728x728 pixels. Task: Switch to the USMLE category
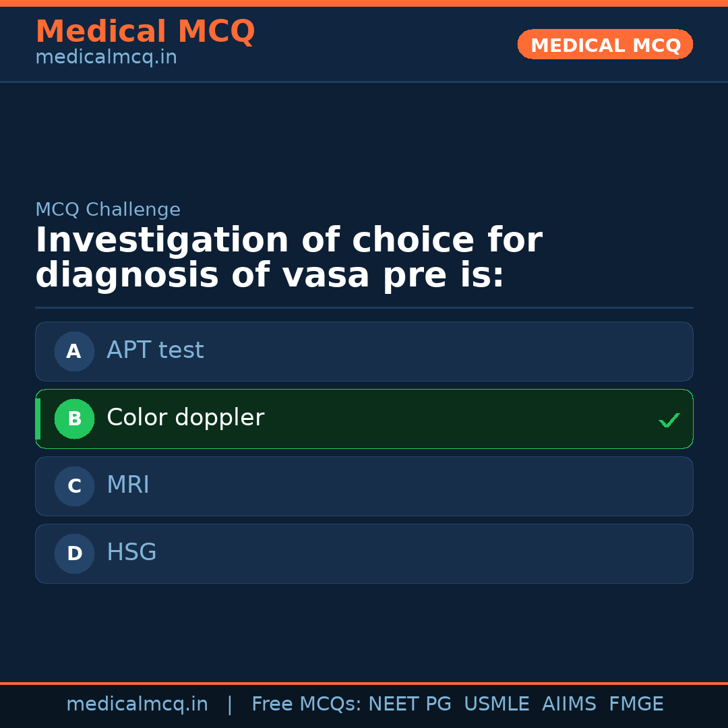click(497, 704)
